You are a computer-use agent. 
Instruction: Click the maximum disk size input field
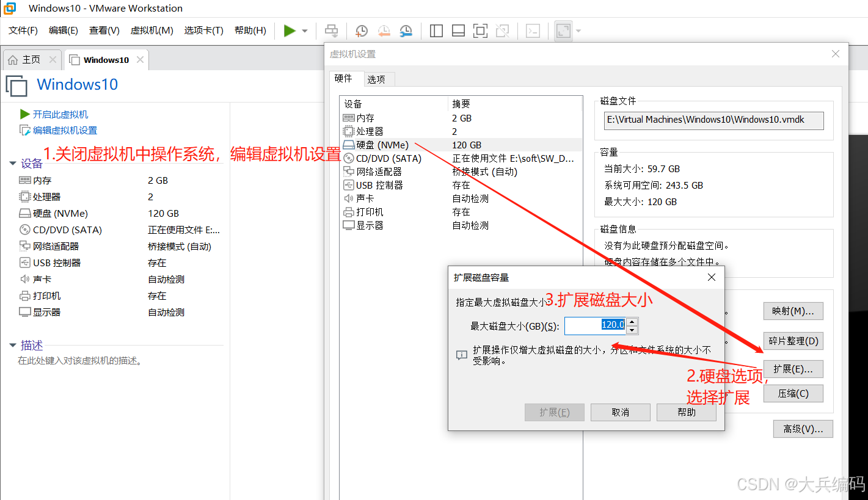[x=596, y=326]
